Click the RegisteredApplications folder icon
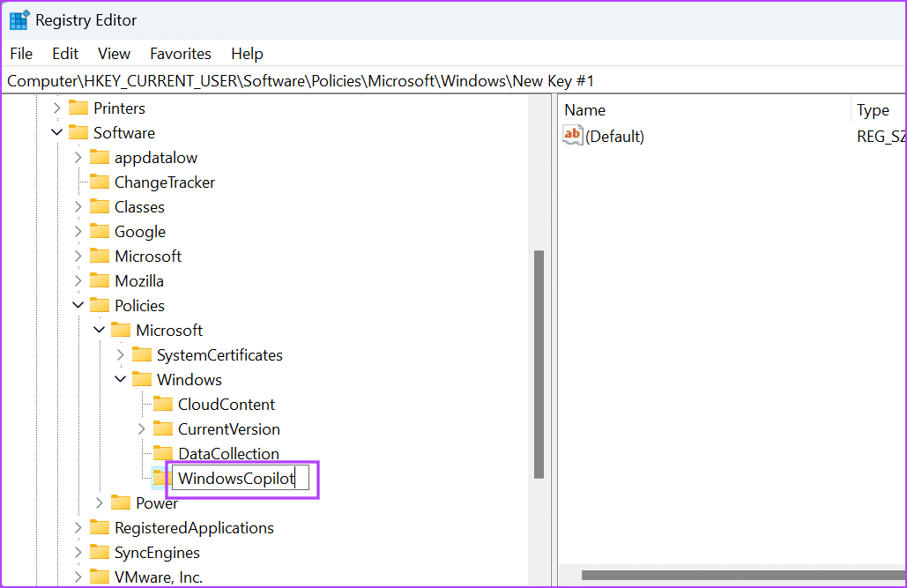Viewport: 907px width, 588px height. click(x=100, y=527)
